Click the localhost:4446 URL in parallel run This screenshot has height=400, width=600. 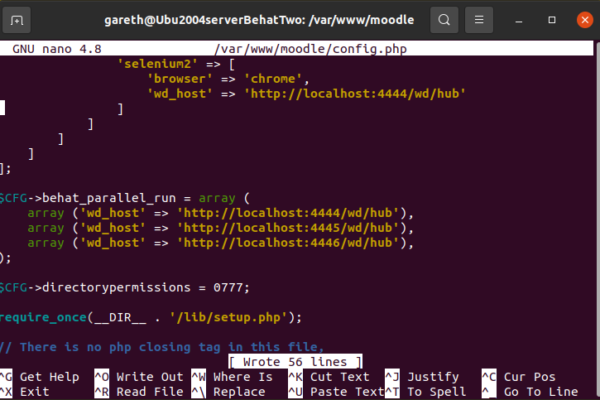pyautogui.click(x=288, y=243)
